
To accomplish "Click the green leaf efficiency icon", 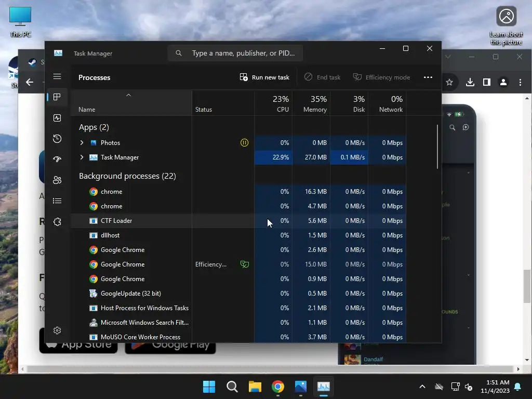I will coord(245,264).
